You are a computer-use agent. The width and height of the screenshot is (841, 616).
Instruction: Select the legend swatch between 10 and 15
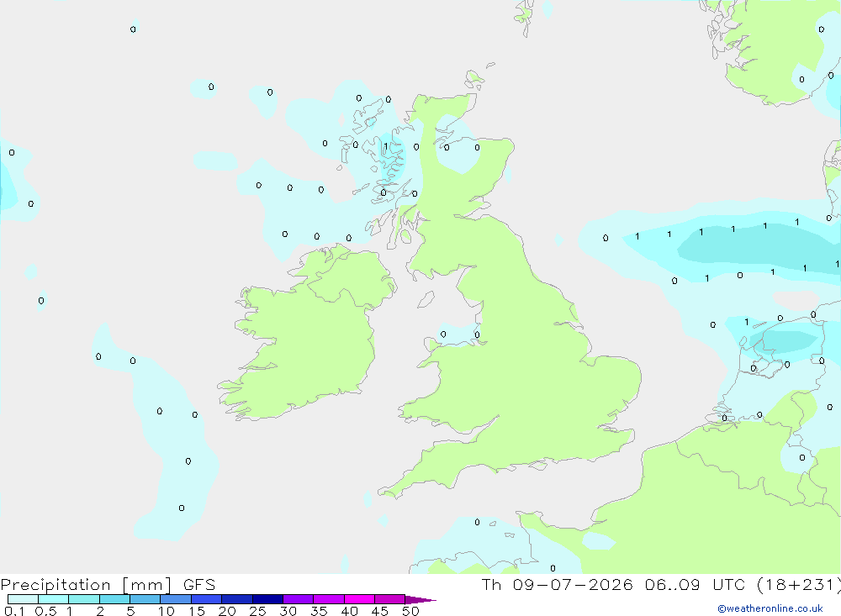point(176,599)
